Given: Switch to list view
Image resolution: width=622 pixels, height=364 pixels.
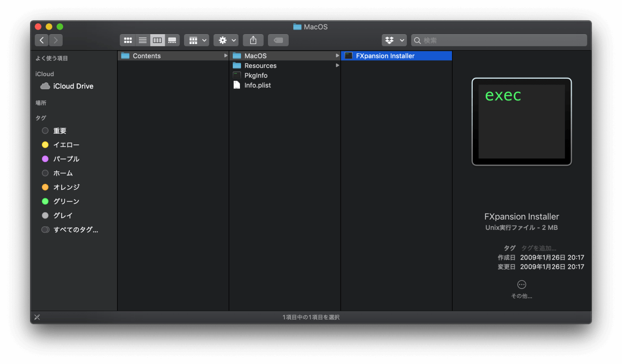Looking at the screenshot, I should 143,40.
